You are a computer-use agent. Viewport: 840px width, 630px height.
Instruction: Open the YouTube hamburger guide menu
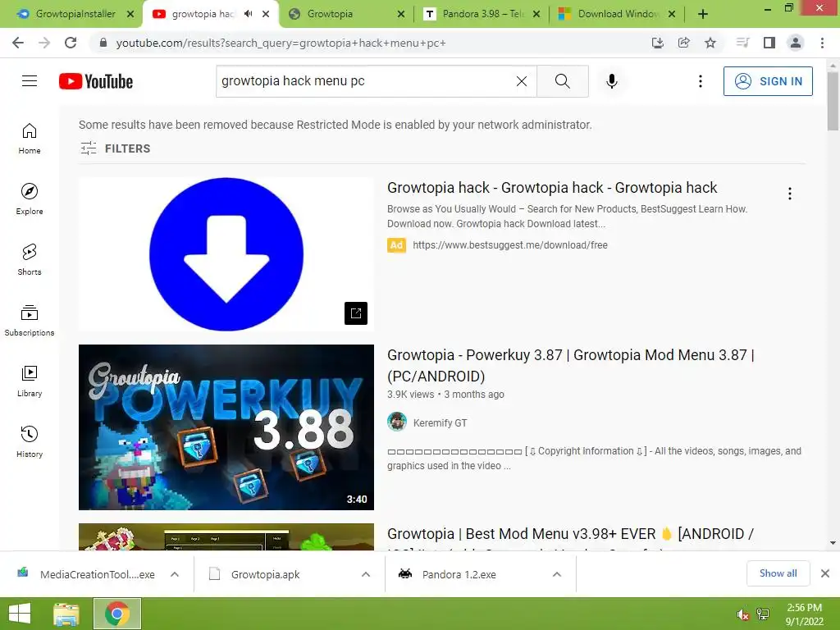(30, 81)
